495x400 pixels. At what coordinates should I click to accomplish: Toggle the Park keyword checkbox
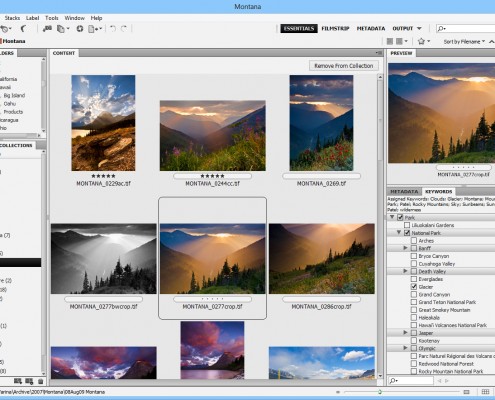tap(400, 218)
